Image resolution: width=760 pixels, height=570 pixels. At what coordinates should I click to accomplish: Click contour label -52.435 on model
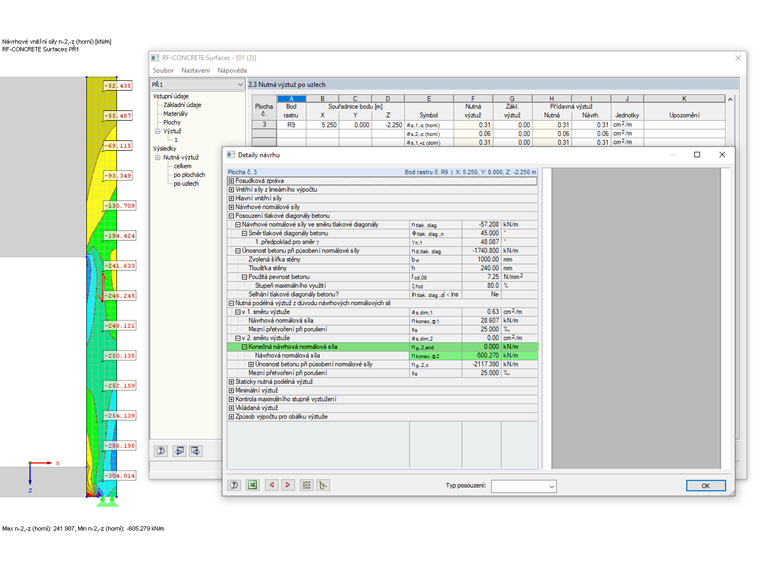pos(118,86)
